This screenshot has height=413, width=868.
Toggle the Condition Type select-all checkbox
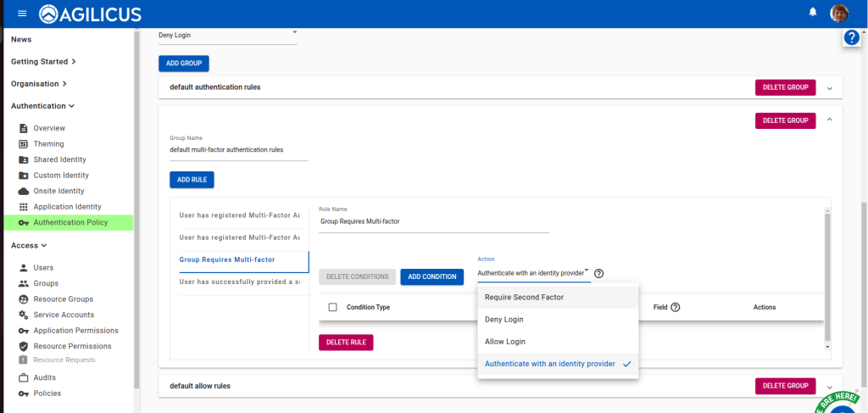pyautogui.click(x=332, y=307)
